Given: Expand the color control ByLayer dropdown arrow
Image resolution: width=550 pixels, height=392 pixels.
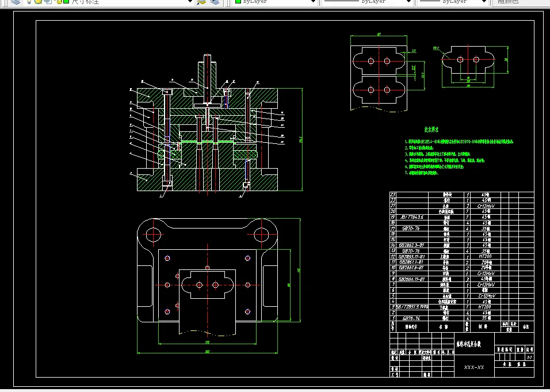Looking at the screenshot, I should click(313, 1).
